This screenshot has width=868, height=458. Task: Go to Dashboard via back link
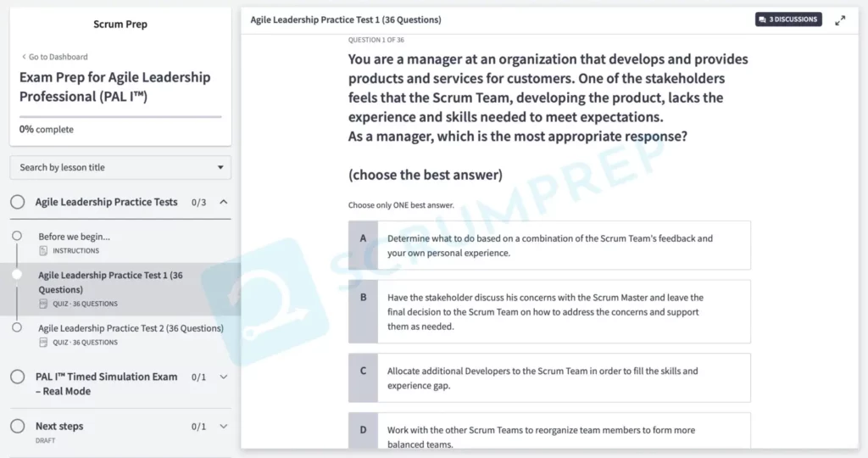click(54, 57)
